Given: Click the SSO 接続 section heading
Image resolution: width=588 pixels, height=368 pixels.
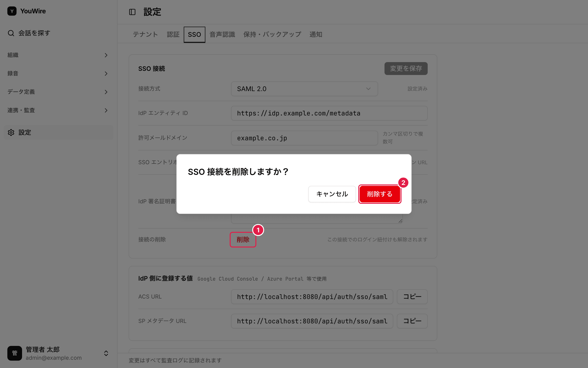Looking at the screenshot, I should [x=152, y=69].
